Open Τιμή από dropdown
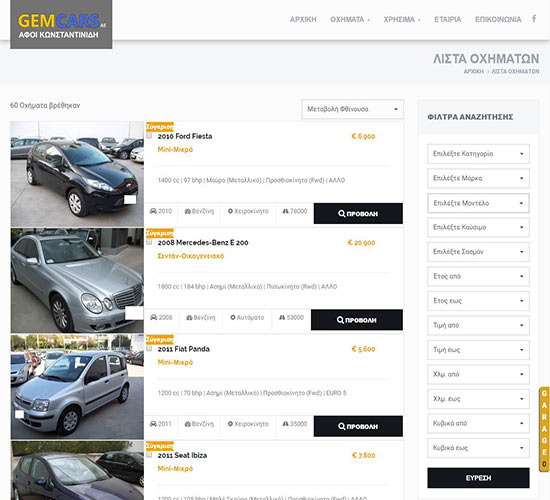This screenshot has height=500, width=550. click(478, 325)
